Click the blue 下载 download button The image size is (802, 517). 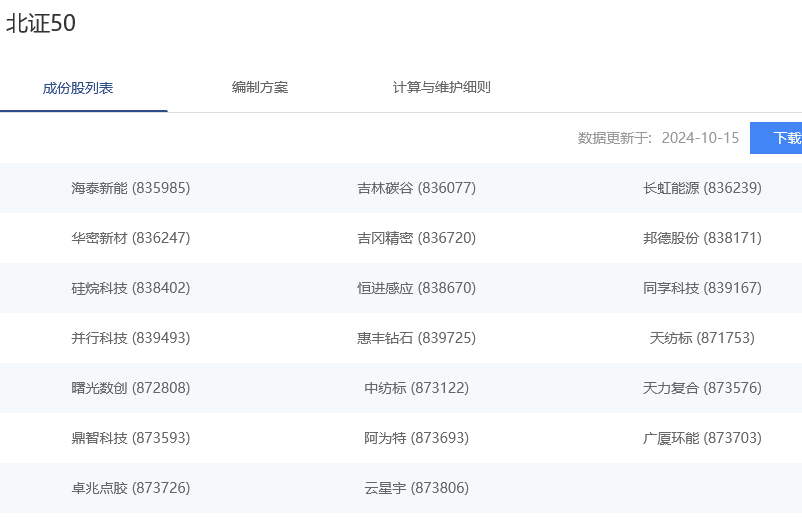776,138
